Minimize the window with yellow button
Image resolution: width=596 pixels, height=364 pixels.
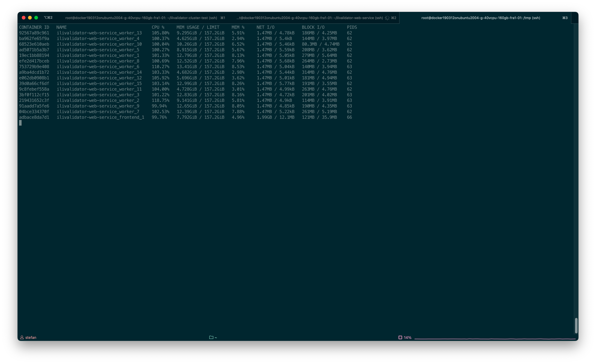pos(30,18)
